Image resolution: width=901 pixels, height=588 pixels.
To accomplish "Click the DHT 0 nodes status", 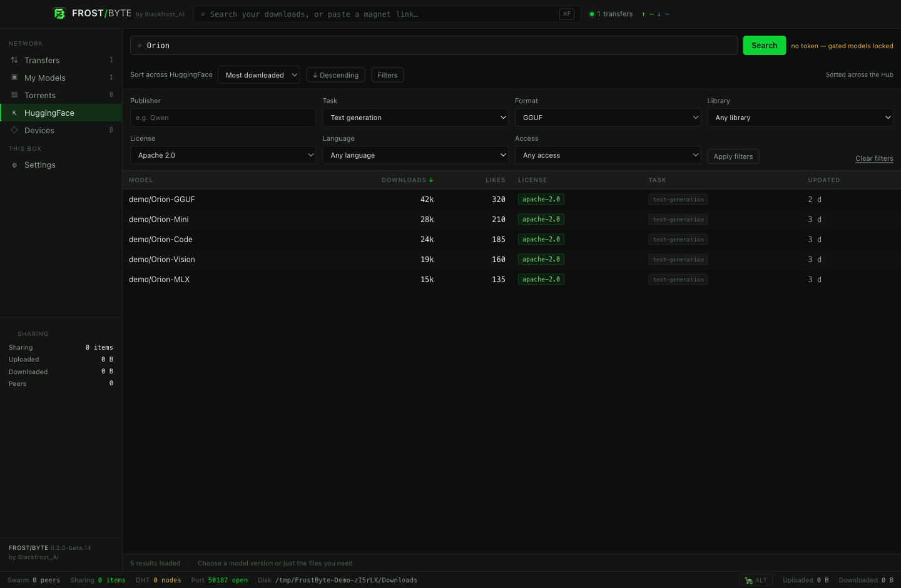I will 158,580.
